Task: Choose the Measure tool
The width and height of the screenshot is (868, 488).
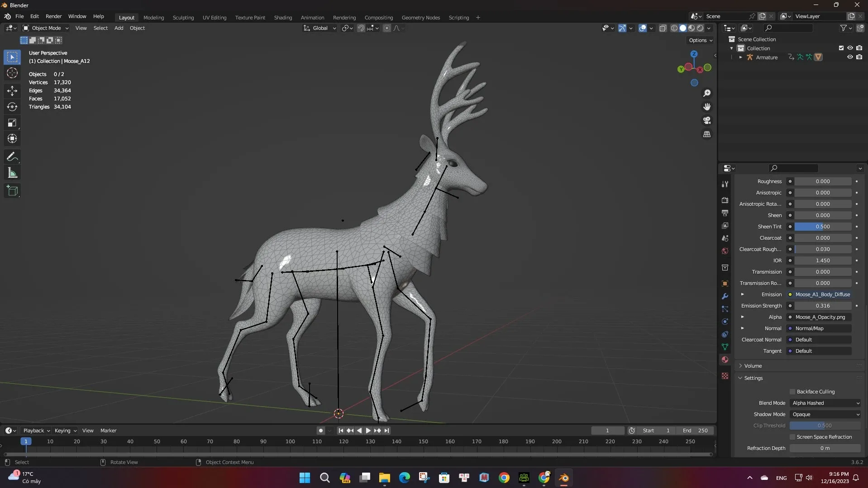Action: click(x=12, y=172)
